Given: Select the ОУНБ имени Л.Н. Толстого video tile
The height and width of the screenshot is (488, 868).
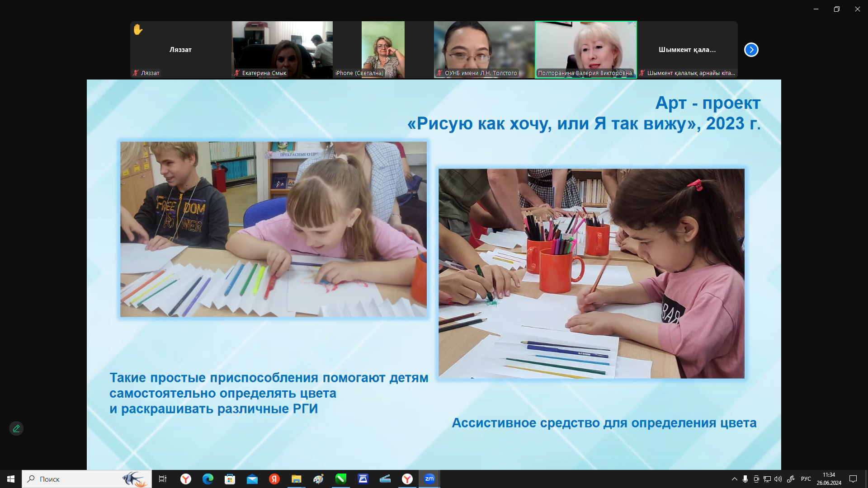Looking at the screenshot, I should pyautogui.click(x=484, y=50).
